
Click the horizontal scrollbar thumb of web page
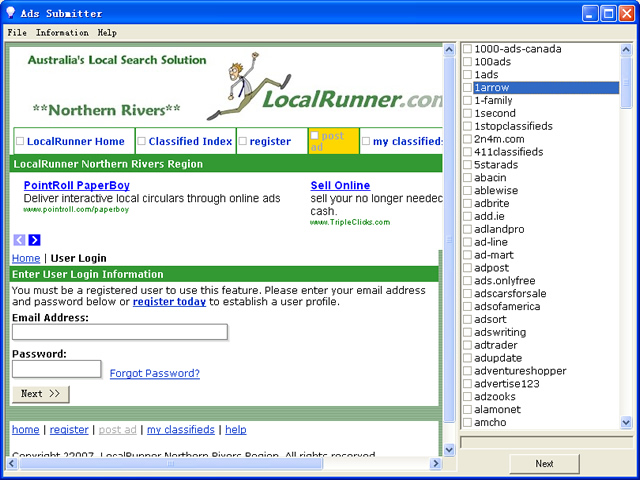tap(171, 463)
